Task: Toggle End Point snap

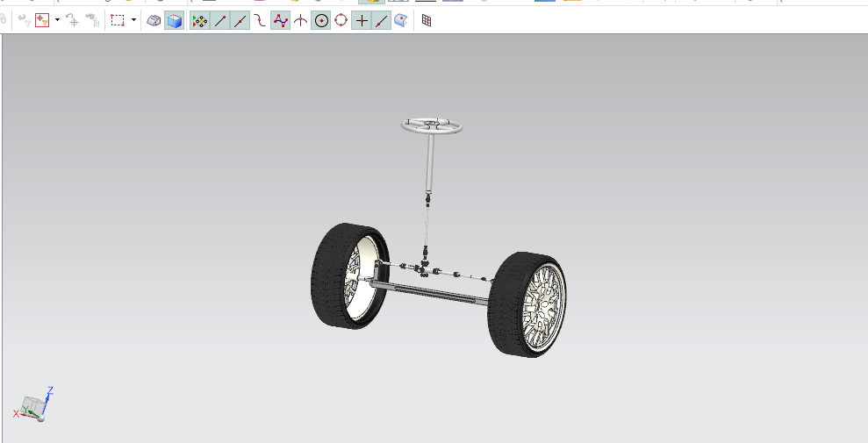Action: pos(219,21)
